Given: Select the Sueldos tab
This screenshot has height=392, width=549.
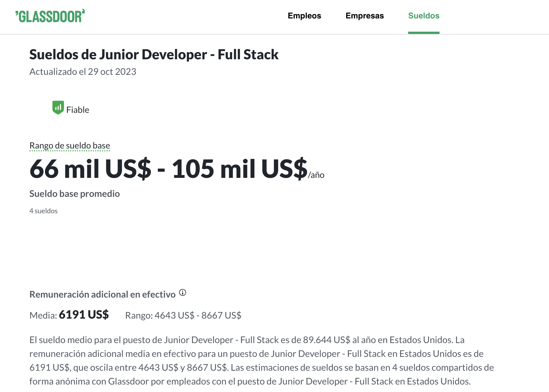Looking at the screenshot, I should tap(423, 16).
